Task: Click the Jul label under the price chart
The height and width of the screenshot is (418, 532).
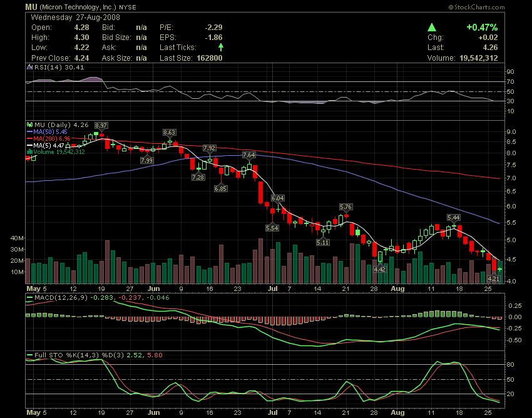Action: point(273,288)
